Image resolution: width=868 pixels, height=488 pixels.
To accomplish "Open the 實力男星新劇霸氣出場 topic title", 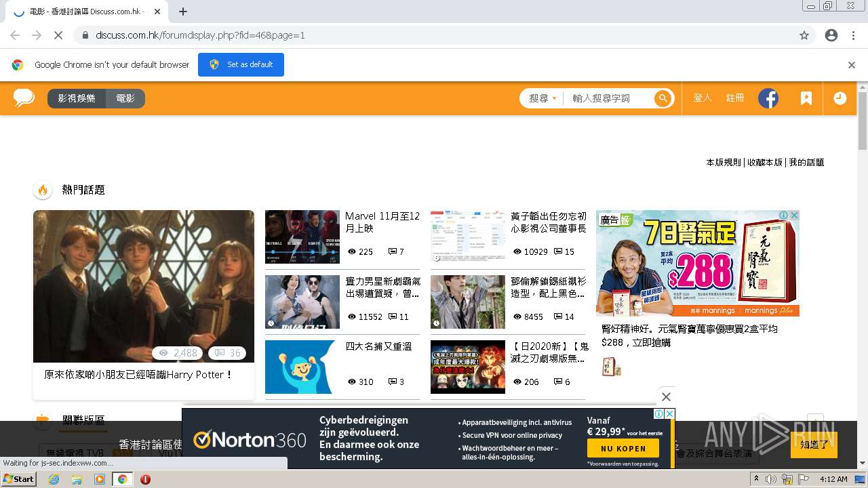I will coord(382,287).
